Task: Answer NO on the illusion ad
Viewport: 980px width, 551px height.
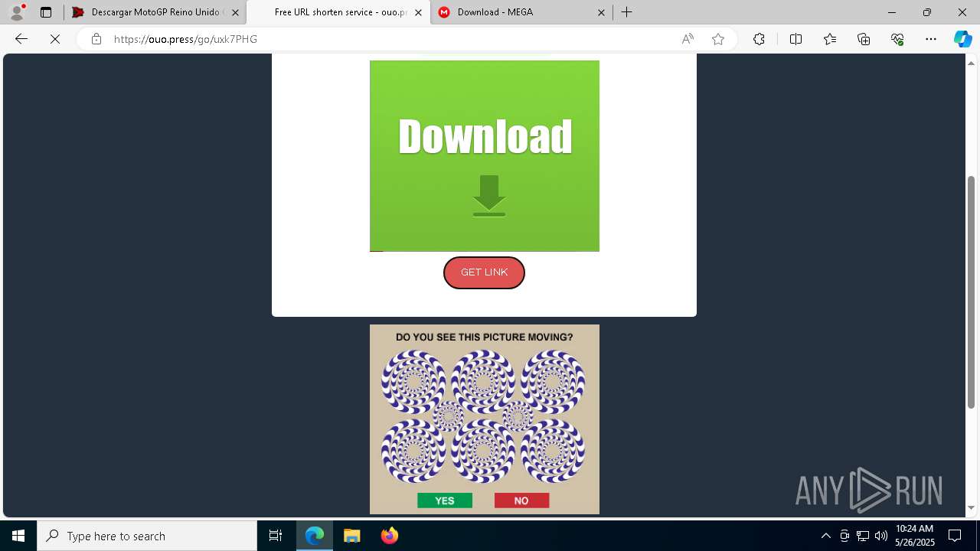Action: [521, 500]
